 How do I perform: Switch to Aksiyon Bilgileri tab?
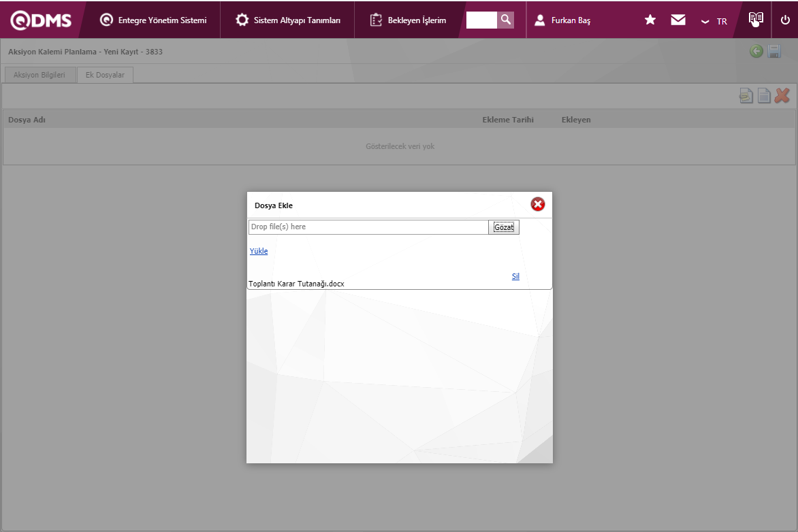pos(39,76)
